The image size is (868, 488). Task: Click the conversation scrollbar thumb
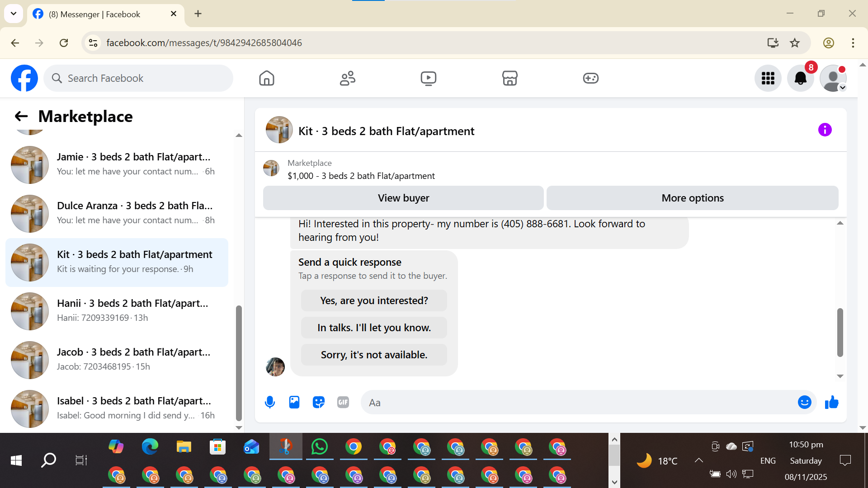[840, 332]
